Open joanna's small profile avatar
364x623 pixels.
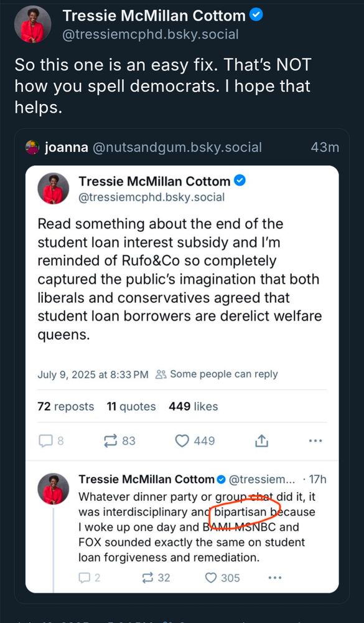click(x=32, y=148)
